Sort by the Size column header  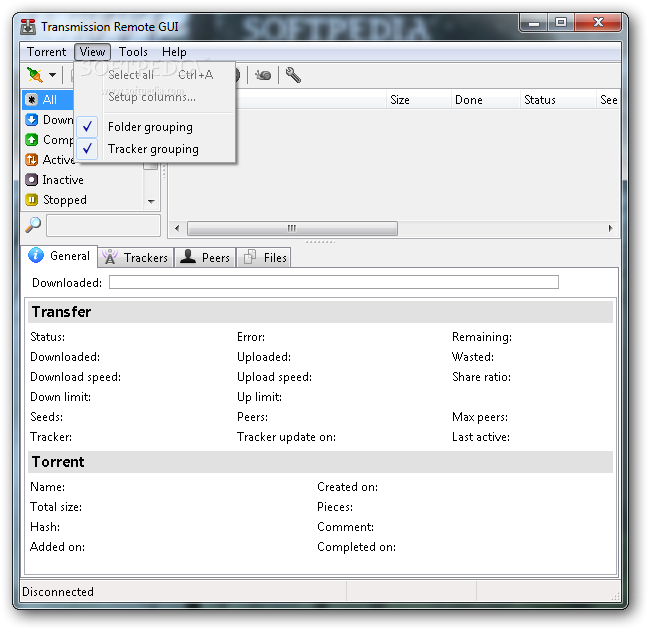tap(418, 100)
